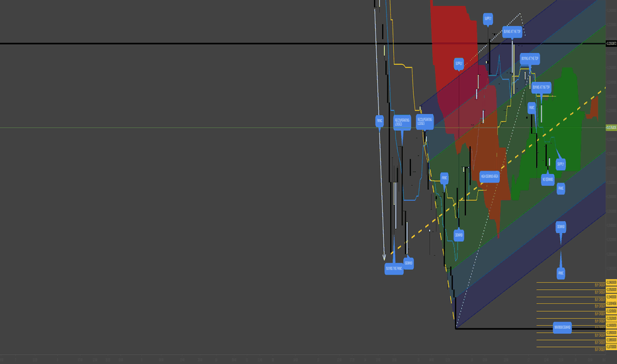The image size is (617, 364).
Task: Click the black horizontal price line
Action: [x=303, y=44]
